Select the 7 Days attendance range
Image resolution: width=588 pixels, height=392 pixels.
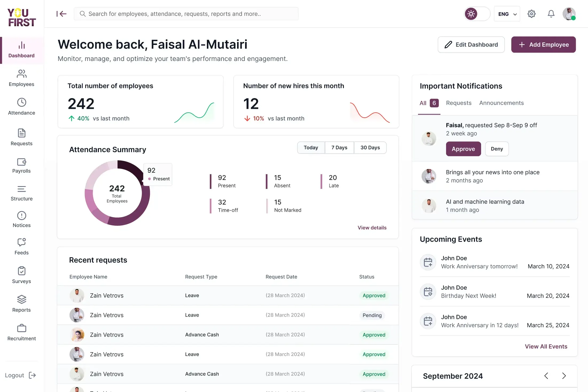339,148
